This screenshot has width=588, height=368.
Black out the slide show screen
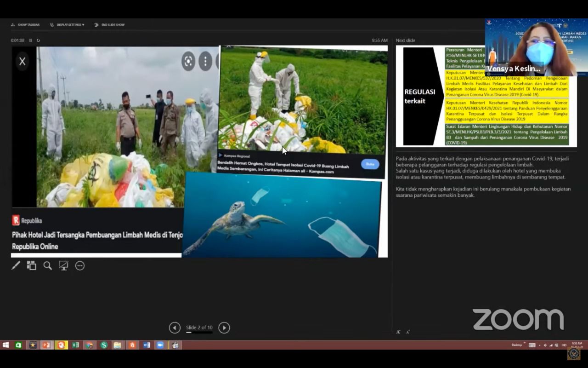63,265
